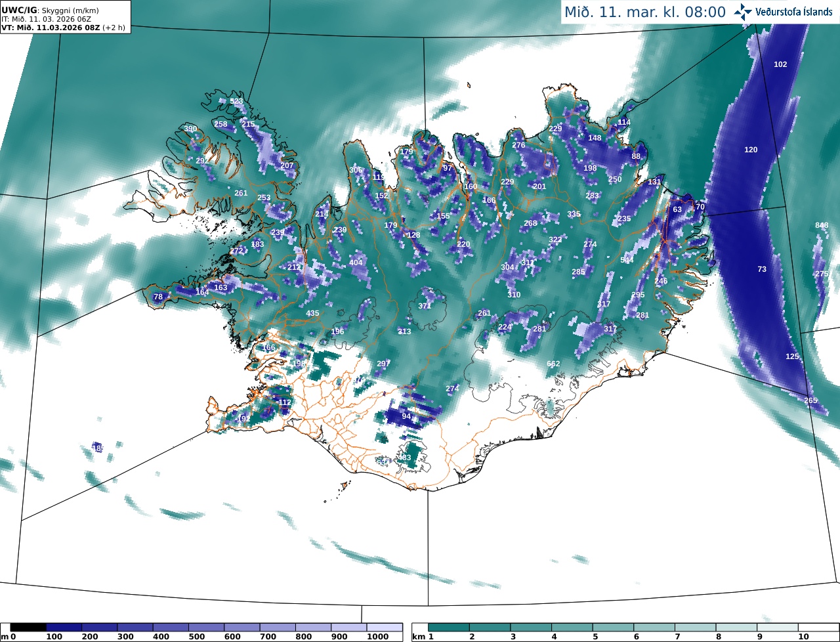Image resolution: width=840 pixels, height=642 pixels.
Task: Click the offshore visibility value '73'
Action: click(x=762, y=269)
